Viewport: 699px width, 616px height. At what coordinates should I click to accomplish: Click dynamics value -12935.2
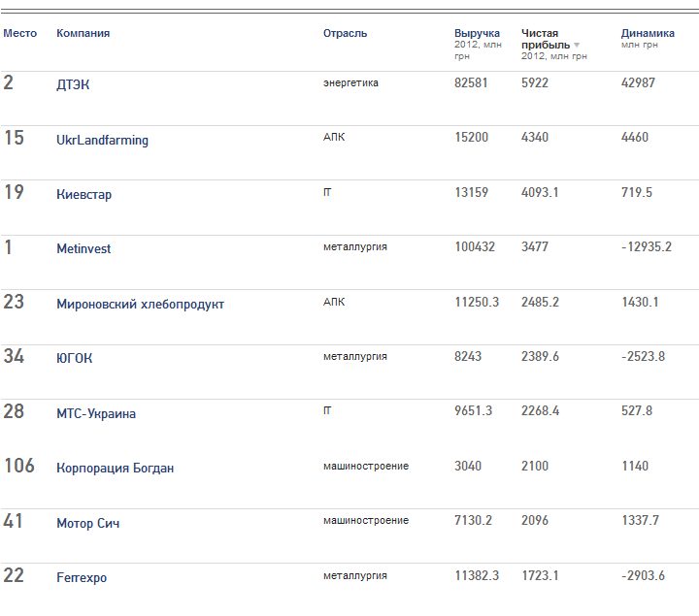pos(647,246)
